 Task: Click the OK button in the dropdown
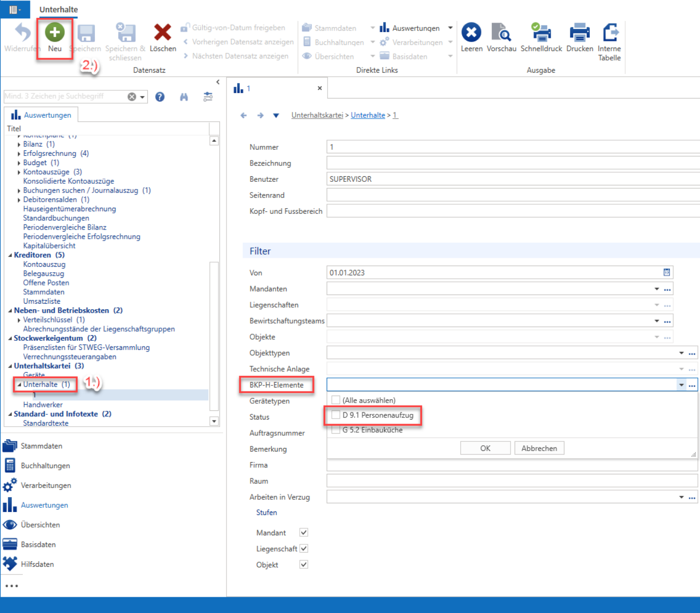(485, 448)
